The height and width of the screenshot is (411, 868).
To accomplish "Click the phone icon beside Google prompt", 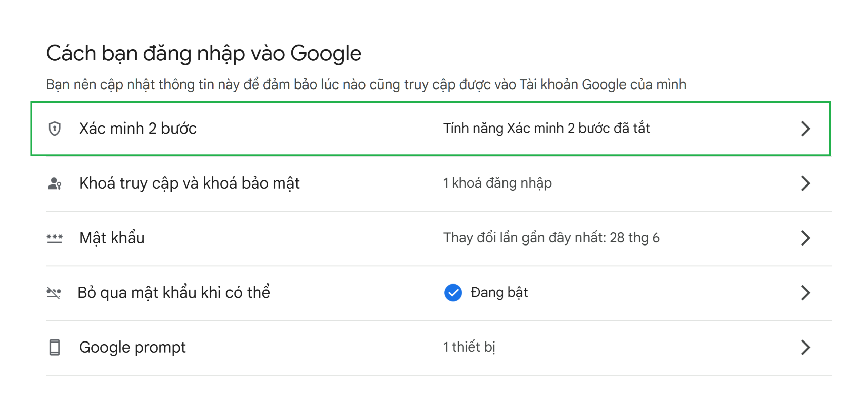I will (55, 347).
